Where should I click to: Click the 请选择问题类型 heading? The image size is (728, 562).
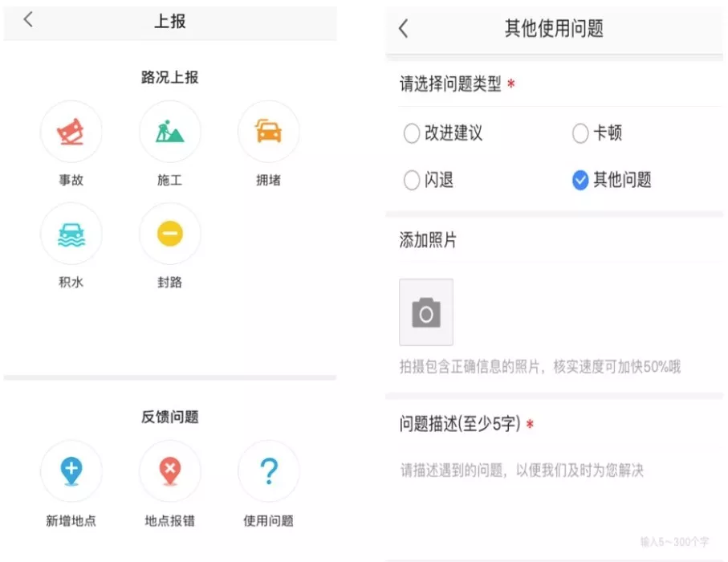point(450,84)
